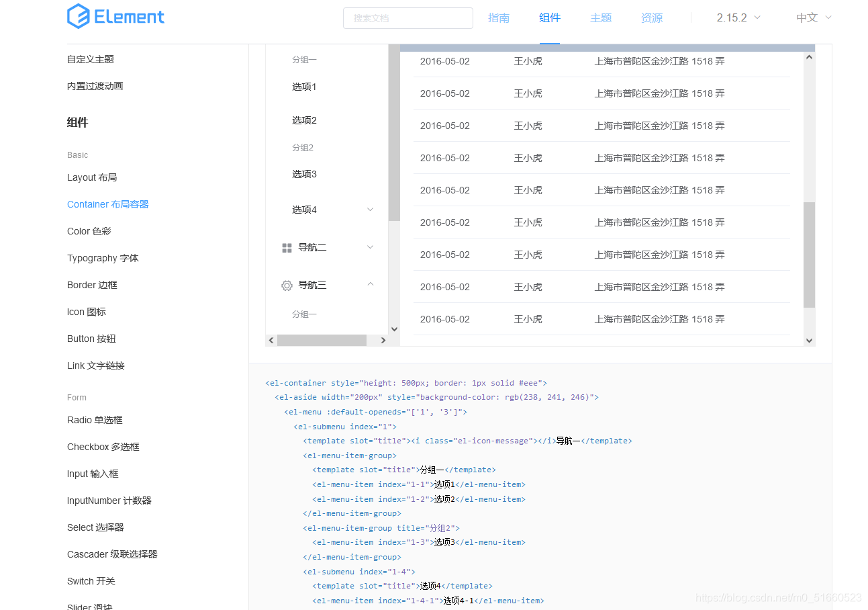This screenshot has width=868, height=610.
Task: Click the table scrollbar down arrow
Action: click(809, 341)
